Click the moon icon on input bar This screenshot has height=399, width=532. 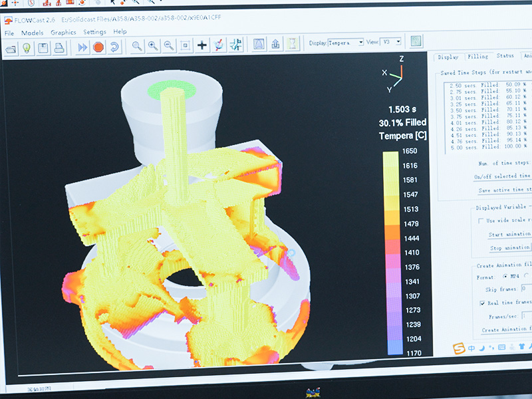tap(481, 348)
